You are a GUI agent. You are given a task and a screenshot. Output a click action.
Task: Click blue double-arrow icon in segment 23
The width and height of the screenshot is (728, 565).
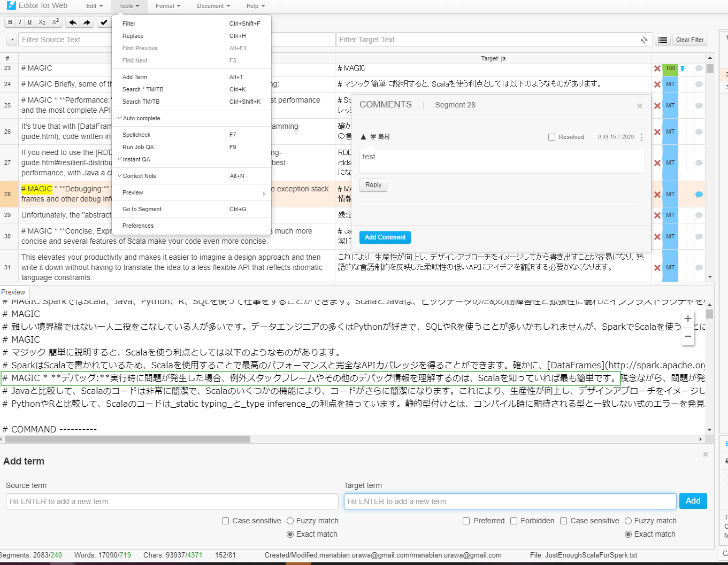(x=683, y=68)
